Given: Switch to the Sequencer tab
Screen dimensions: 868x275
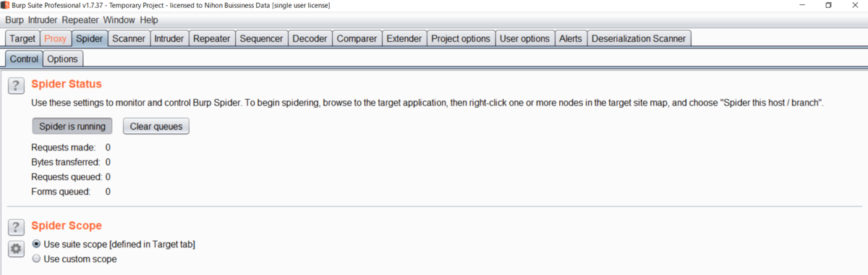Looking at the screenshot, I should [261, 38].
